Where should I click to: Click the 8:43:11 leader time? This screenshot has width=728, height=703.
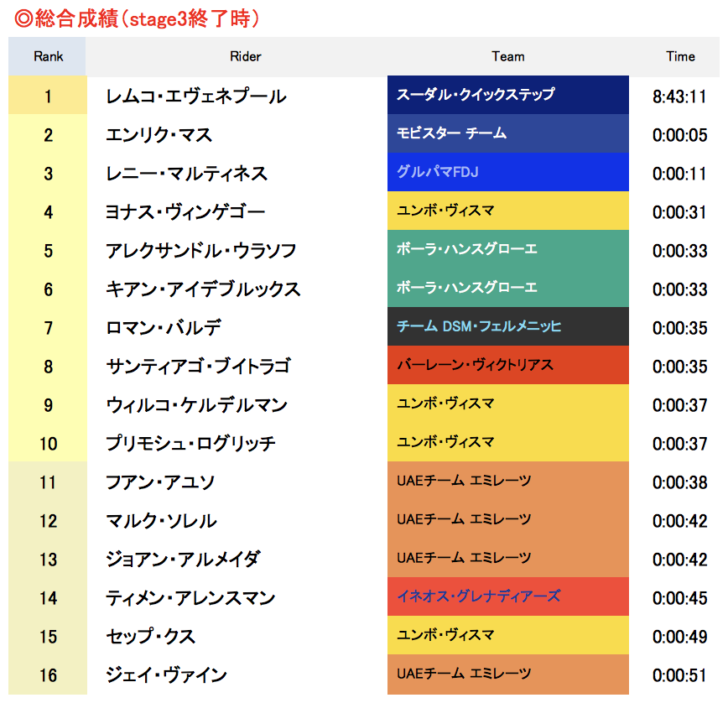coord(679,96)
